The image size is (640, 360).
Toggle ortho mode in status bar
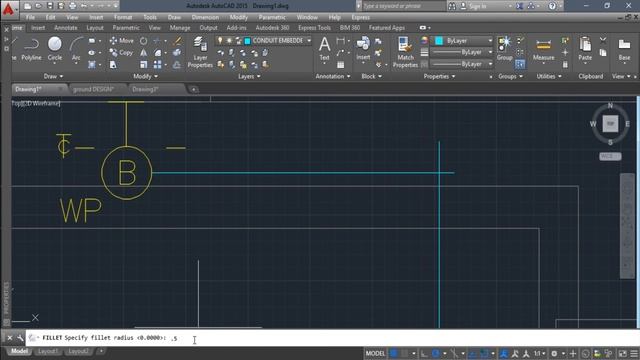tap(424, 353)
